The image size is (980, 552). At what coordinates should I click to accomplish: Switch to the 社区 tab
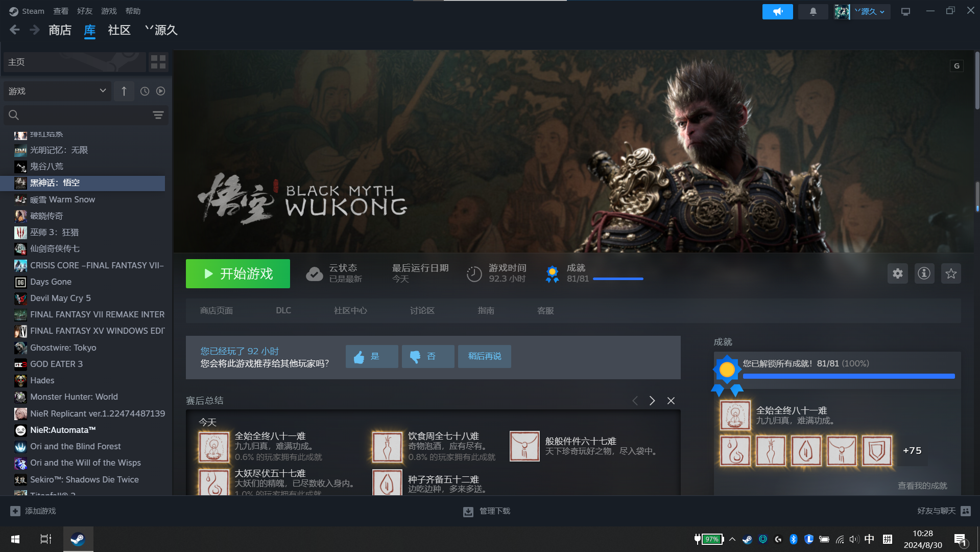click(119, 30)
